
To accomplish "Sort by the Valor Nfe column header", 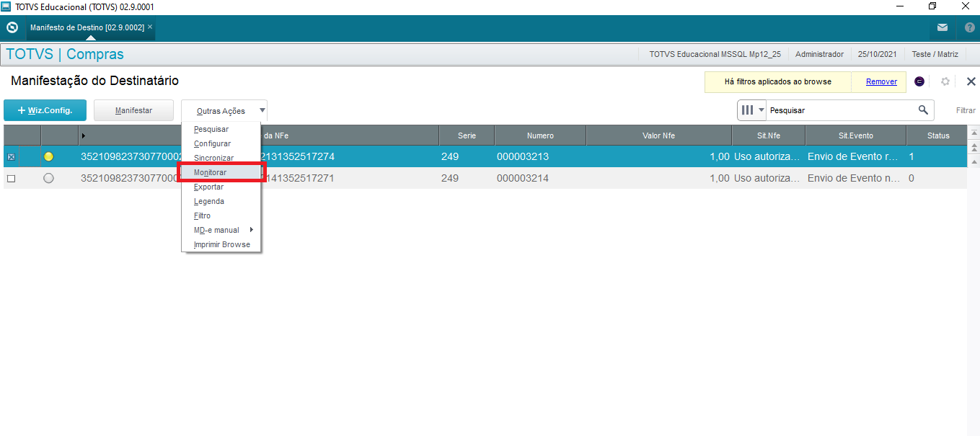I will (659, 135).
